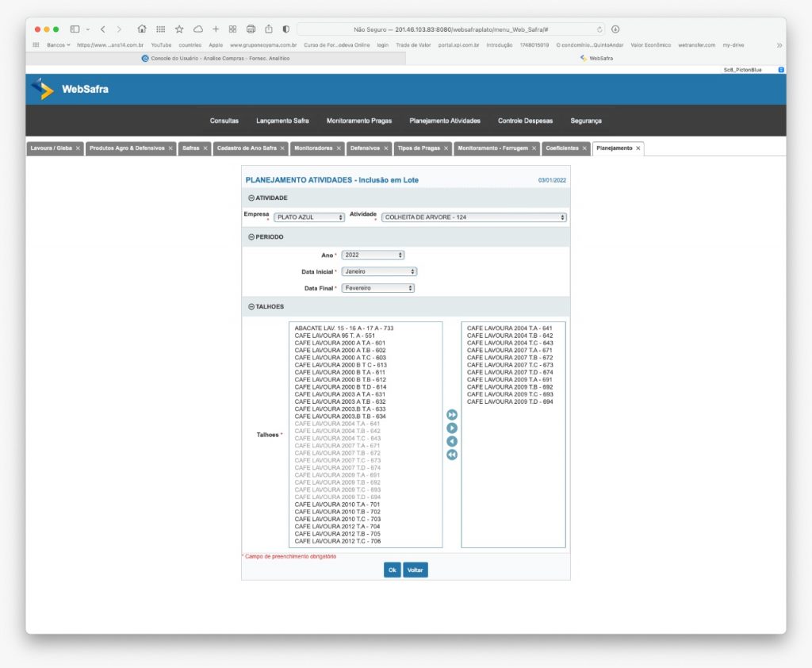Open the Data Inicial dropdown Janeiro
This screenshot has width=812, height=668.
(379, 271)
